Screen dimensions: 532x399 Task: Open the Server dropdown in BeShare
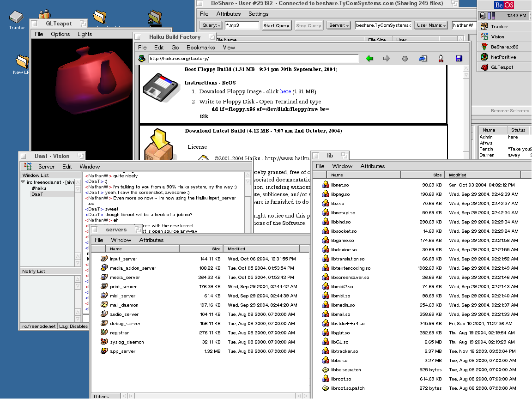pyautogui.click(x=339, y=25)
